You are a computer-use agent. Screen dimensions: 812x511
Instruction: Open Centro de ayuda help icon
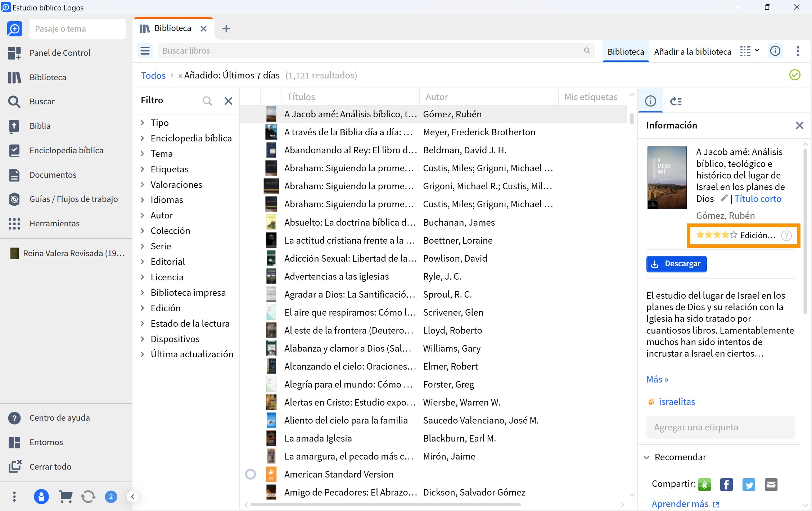click(x=14, y=418)
